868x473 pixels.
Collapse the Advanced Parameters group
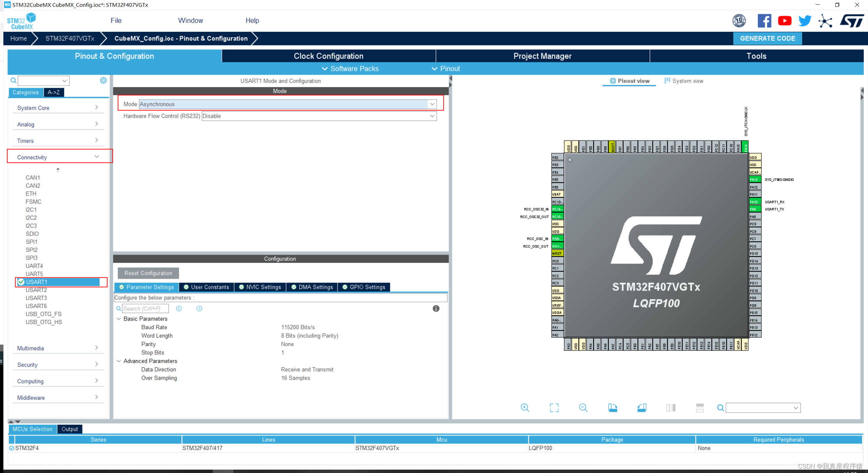119,361
